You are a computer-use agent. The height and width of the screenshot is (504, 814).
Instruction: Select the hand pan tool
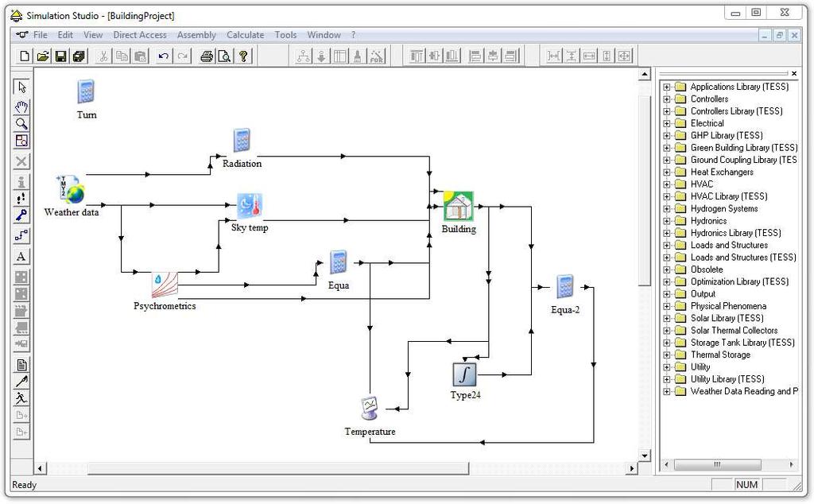pyautogui.click(x=21, y=107)
